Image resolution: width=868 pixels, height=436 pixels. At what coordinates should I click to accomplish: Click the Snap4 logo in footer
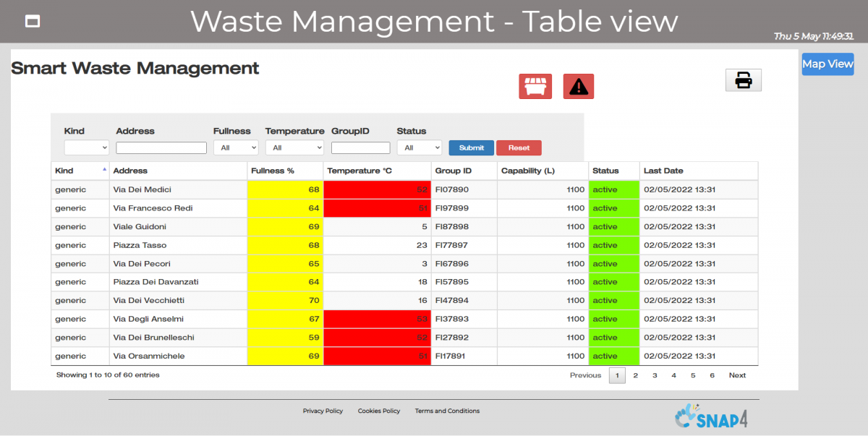701,416
